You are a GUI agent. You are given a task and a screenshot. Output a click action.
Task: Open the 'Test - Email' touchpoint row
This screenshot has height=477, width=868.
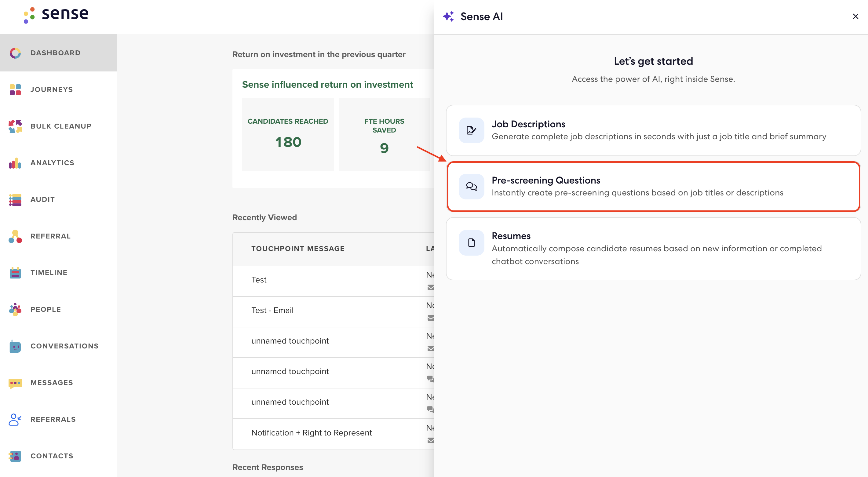click(333, 311)
